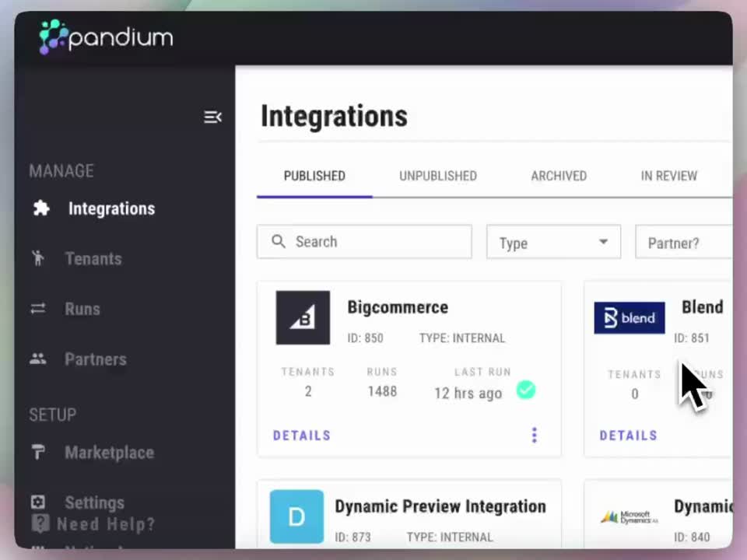Click the Dynamic Preview Integration D icon

(x=296, y=516)
